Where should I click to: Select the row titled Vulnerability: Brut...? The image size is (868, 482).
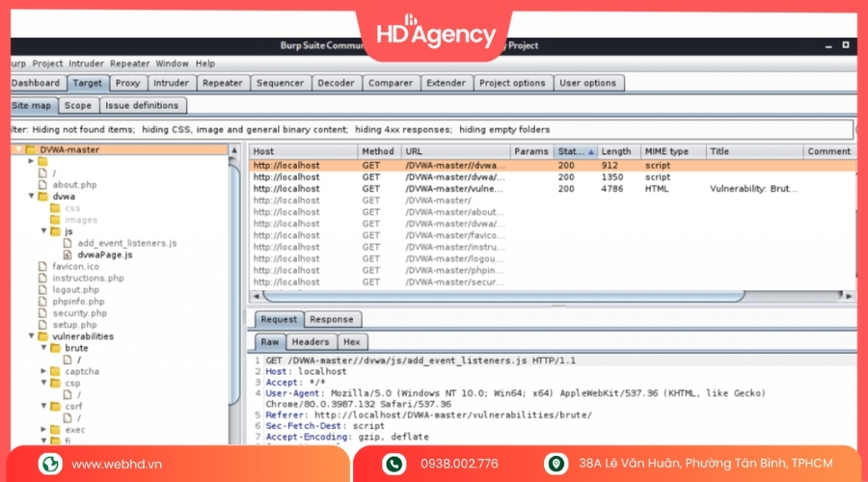pyautogui.click(x=553, y=189)
